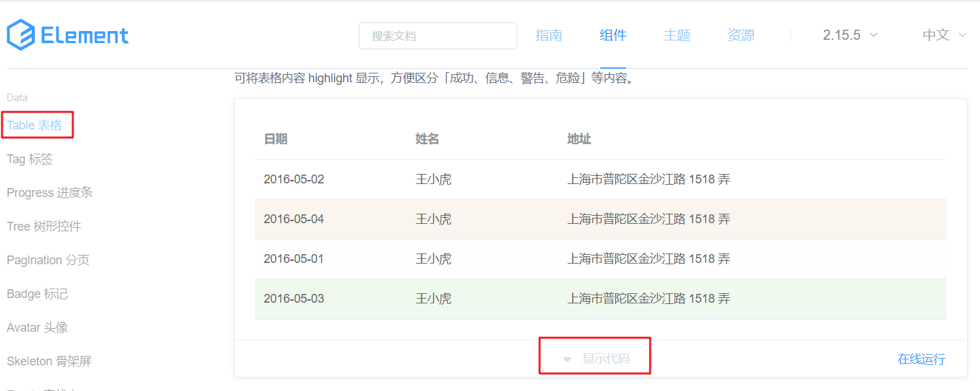Open the 2.15.5 version dropdown
This screenshot has height=391, width=980.
(x=850, y=35)
